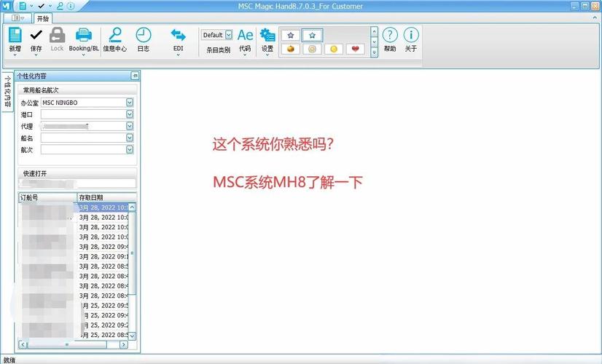
Task: Click the MSC app logo in title bar
Action: [x=6, y=6]
